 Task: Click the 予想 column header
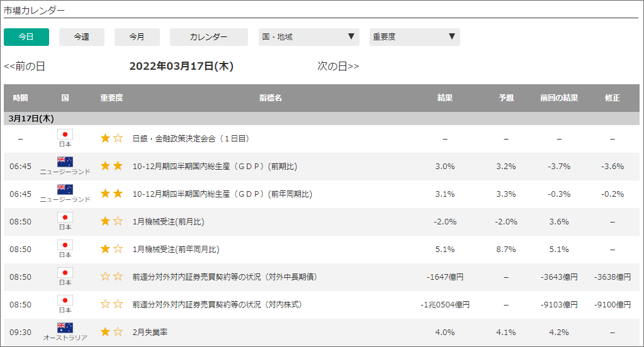point(506,98)
